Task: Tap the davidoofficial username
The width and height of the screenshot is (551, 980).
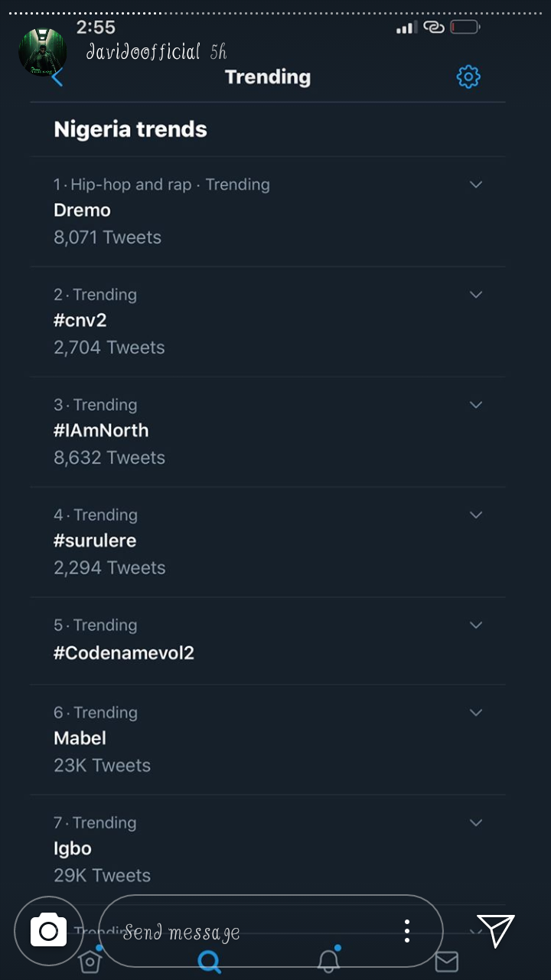Action: 143,52
